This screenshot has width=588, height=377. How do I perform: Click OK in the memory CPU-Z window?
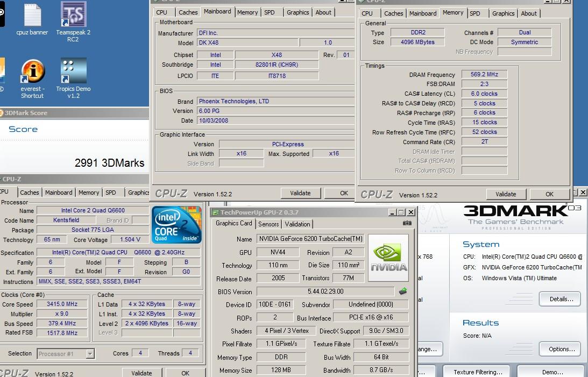tap(549, 194)
